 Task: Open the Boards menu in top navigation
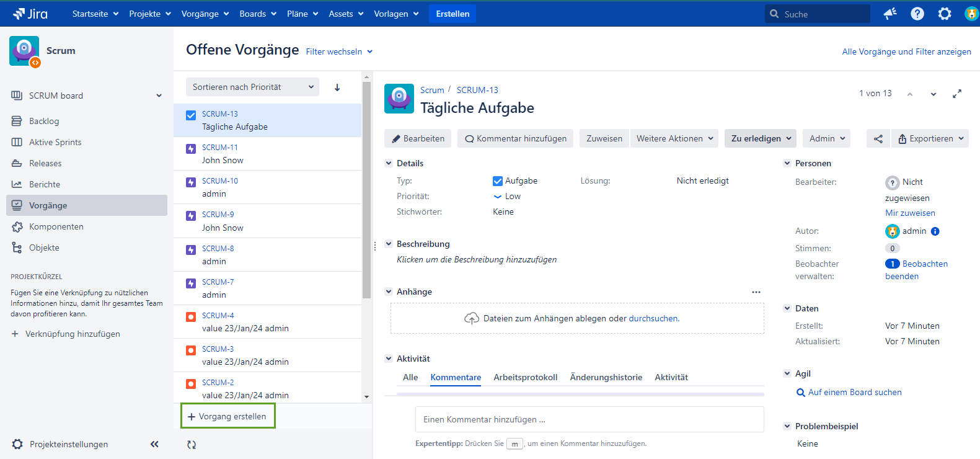click(x=257, y=14)
